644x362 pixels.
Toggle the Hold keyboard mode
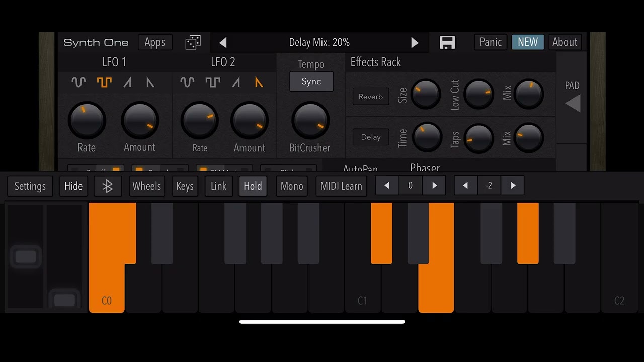coord(253,186)
